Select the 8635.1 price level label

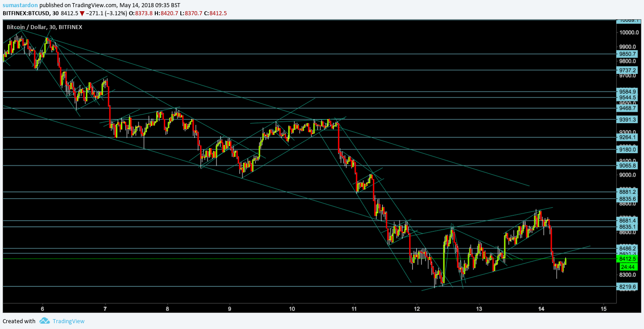click(627, 227)
